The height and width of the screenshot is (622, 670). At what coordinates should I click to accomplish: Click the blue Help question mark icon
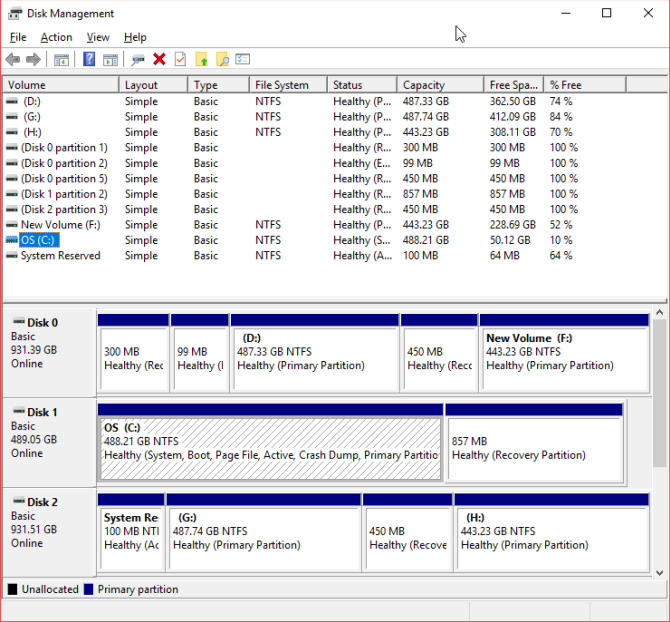coord(89,60)
